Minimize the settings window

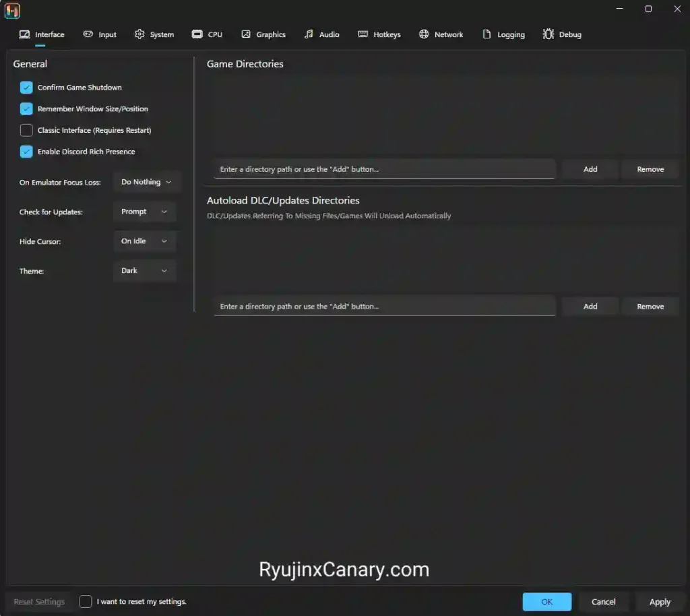coord(620,9)
